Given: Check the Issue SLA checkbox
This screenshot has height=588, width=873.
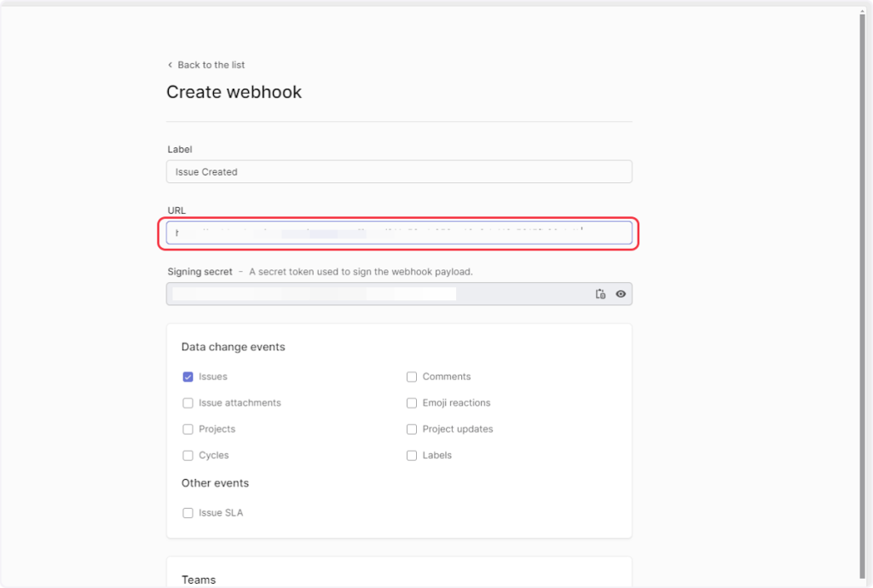Looking at the screenshot, I should (x=188, y=513).
